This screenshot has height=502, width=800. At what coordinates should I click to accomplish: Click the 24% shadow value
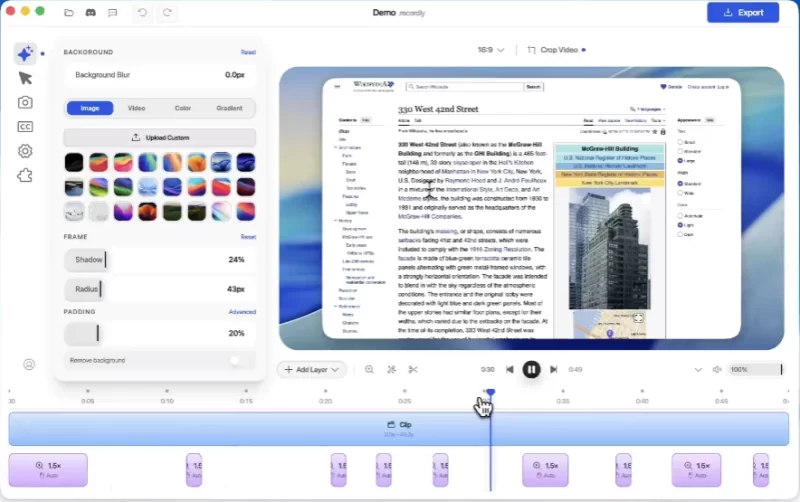pyautogui.click(x=236, y=260)
